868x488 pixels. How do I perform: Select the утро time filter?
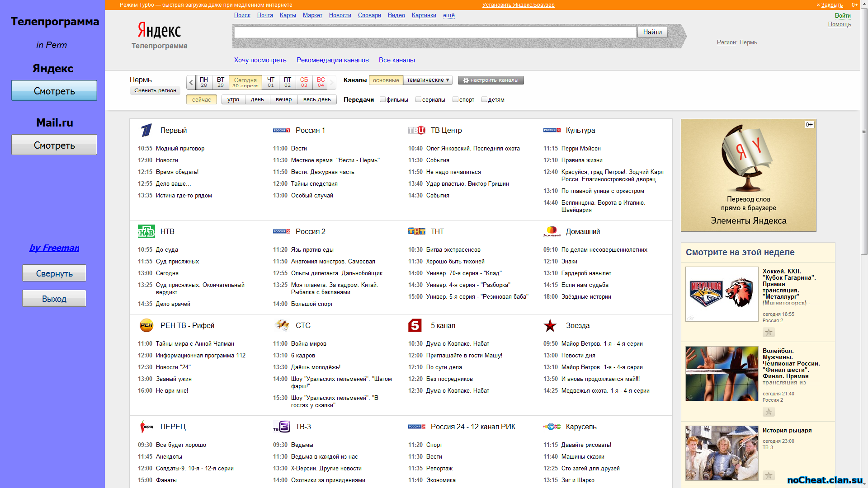[x=233, y=99]
